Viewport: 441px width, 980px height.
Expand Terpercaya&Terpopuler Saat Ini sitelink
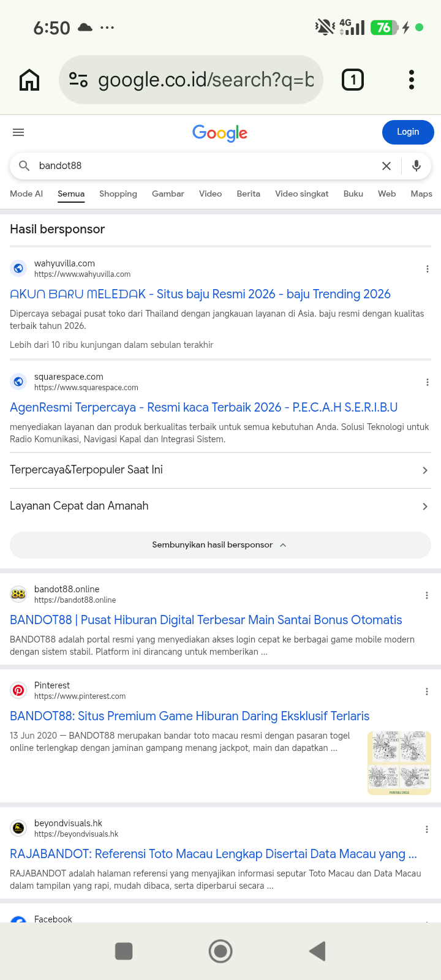(221, 470)
